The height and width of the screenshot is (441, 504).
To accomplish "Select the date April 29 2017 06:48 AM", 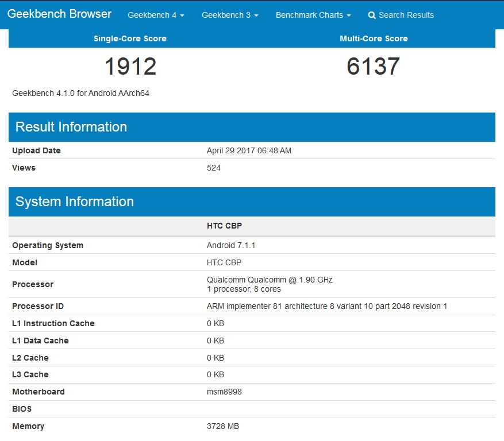I will click(x=249, y=150).
